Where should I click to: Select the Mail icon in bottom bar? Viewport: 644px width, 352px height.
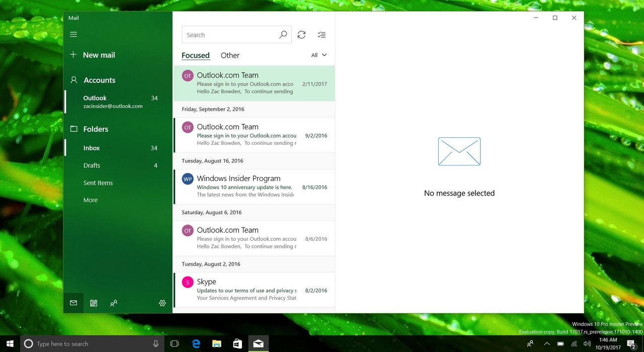click(x=73, y=303)
